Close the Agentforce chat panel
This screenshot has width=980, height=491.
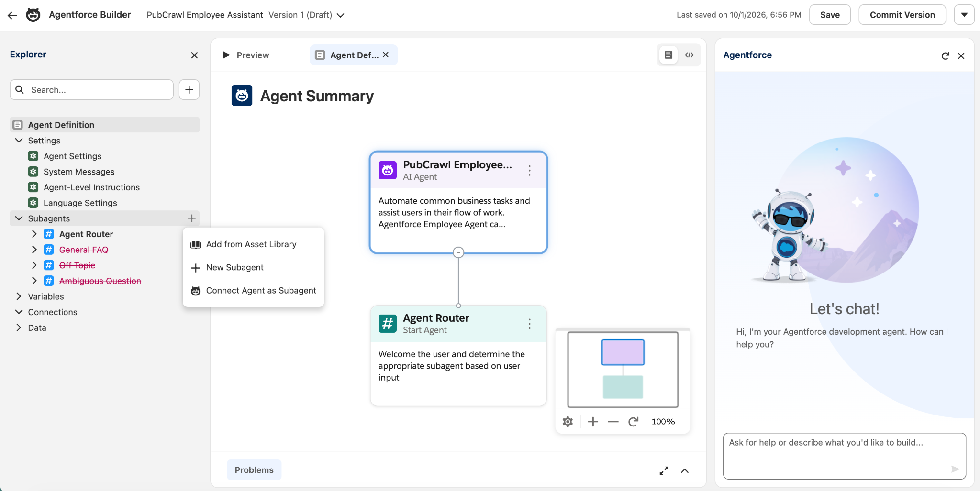coord(961,56)
